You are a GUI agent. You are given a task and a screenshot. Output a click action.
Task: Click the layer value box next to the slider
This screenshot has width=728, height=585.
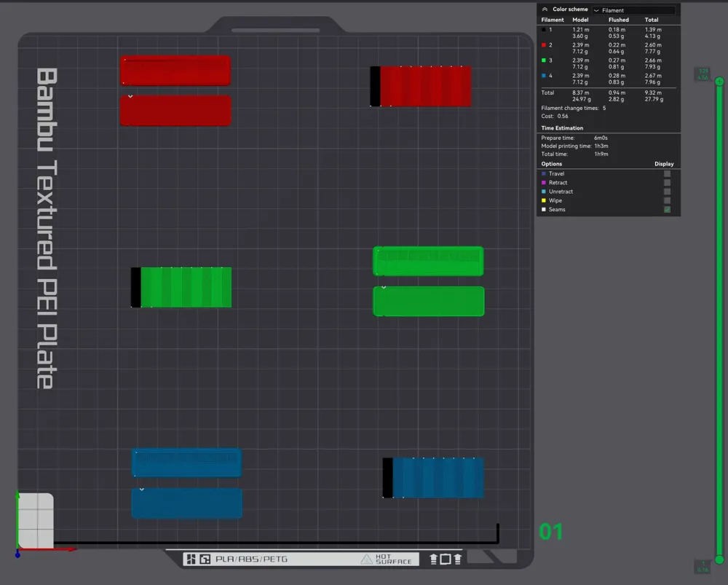click(x=702, y=75)
